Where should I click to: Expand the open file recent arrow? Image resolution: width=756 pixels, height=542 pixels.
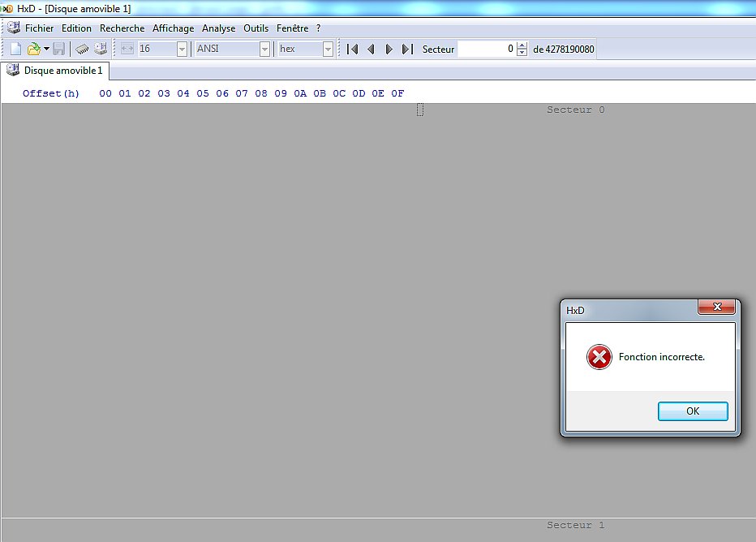pyautogui.click(x=46, y=49)
